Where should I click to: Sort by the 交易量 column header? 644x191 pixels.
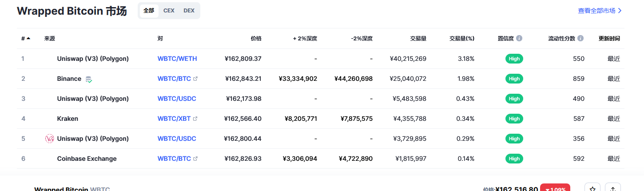(418, 39)
